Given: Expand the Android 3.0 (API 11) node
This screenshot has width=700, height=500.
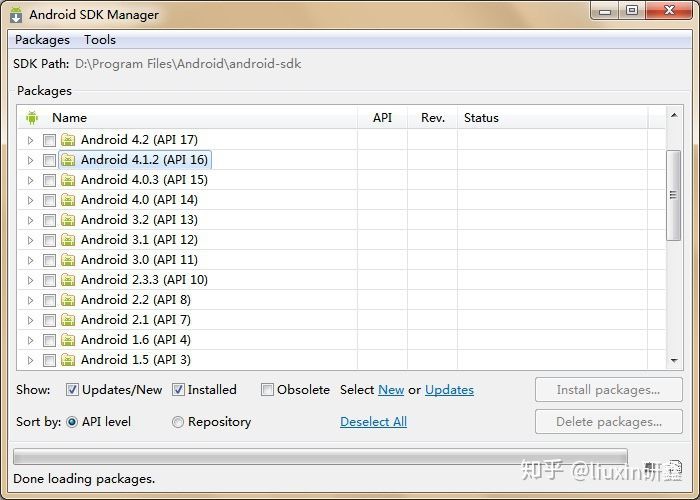Looking at the screenshot, I should click(x=30, y=261).
